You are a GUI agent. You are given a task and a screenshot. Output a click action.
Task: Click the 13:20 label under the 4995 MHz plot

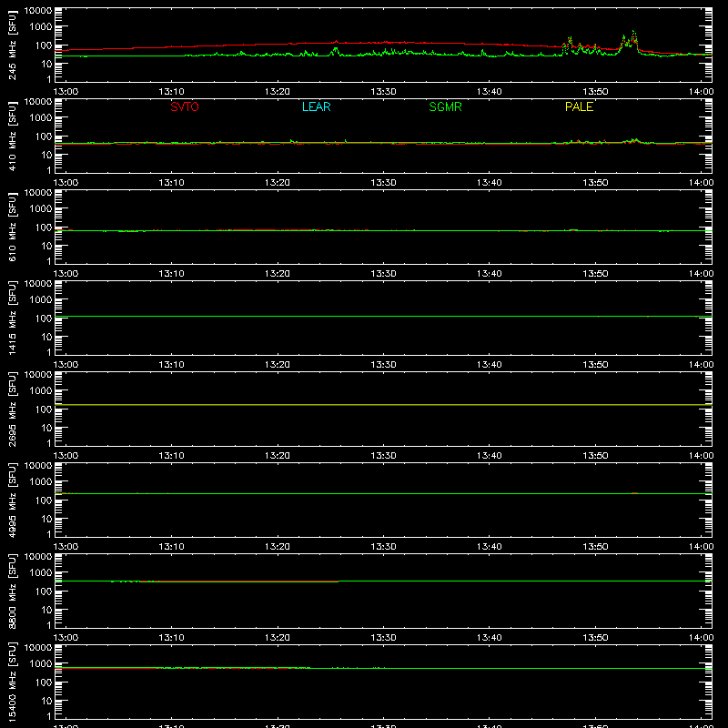tap(278, 547)
